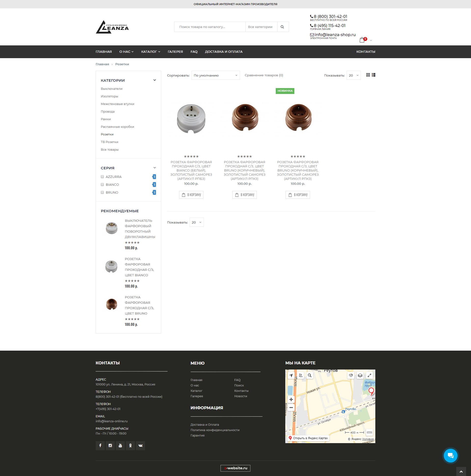Click the product search input field

[x=209, y=26]
